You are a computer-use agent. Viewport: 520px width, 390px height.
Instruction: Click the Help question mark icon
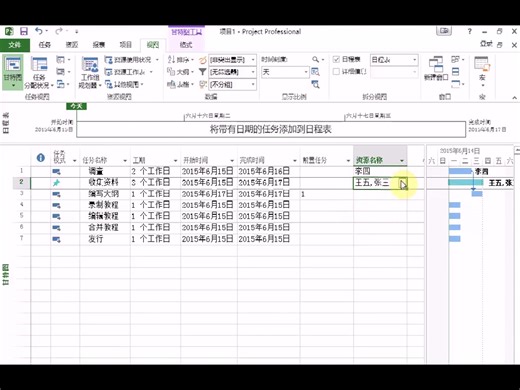469,31
